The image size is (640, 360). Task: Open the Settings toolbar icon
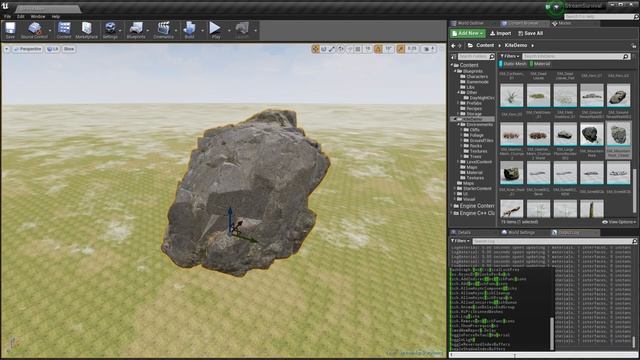[x=110, y=30]
